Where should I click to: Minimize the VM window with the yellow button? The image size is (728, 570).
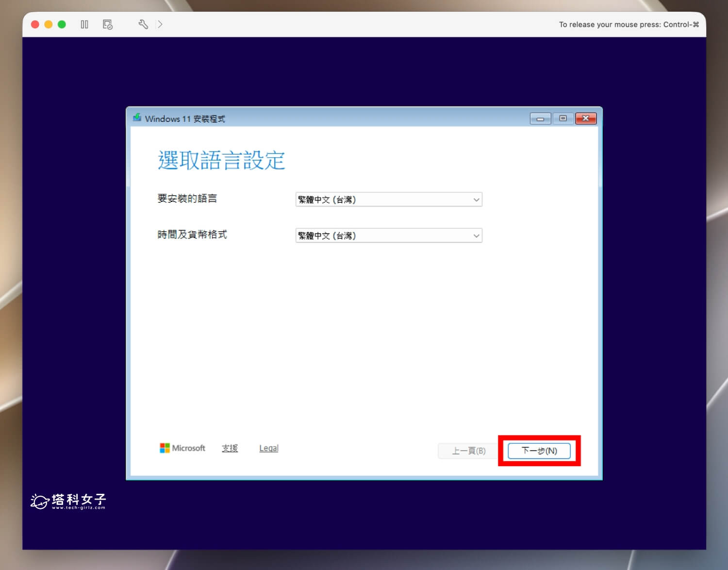click(x=49, y=24)
